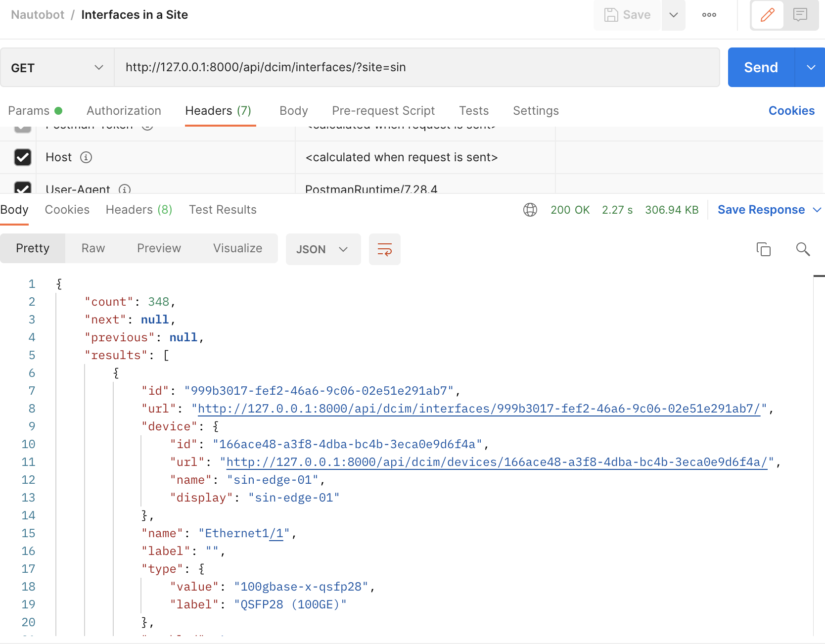Open search in response body
The height and width of the screenshot is (644, 825).
pos(803,249)
